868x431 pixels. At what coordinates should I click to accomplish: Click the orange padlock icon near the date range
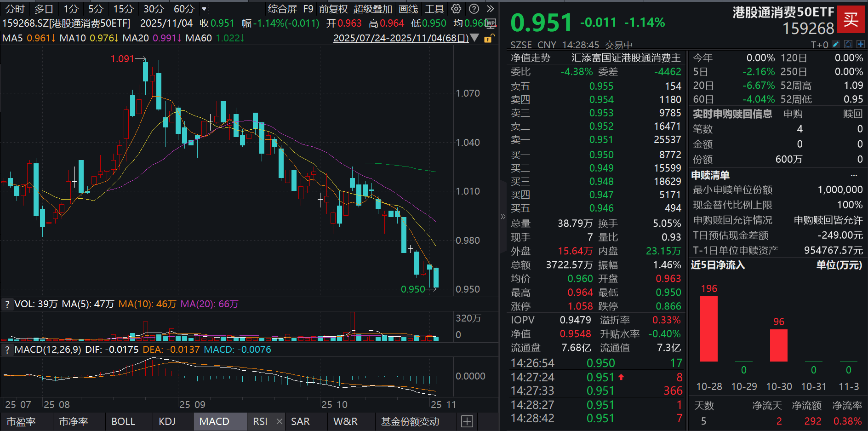tap(489, 38)
